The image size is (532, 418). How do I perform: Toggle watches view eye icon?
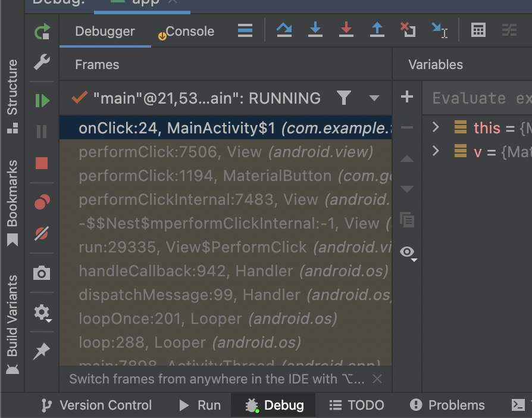coord(408,252)
